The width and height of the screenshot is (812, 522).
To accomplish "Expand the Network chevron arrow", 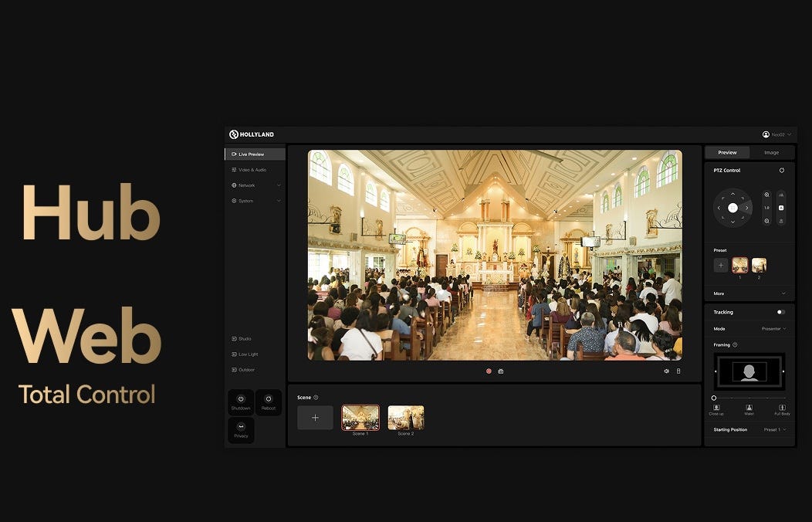I will 279,185.
